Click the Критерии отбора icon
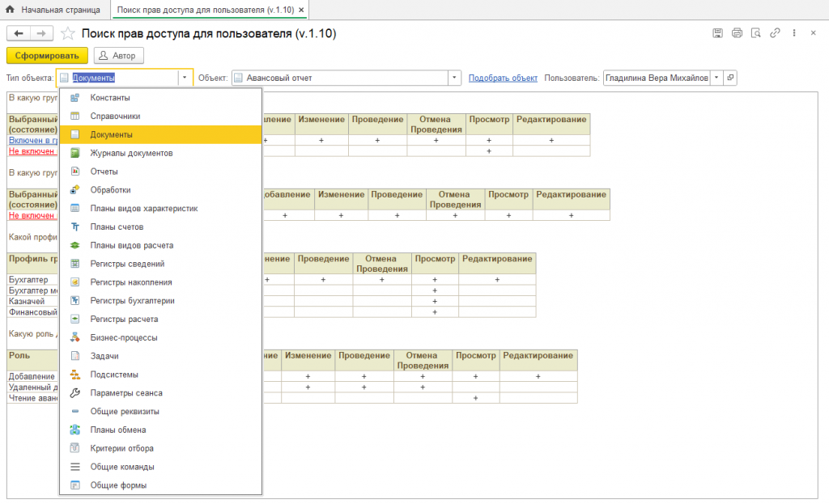Viewport: 829px width, 504px height. coord(75,448)
